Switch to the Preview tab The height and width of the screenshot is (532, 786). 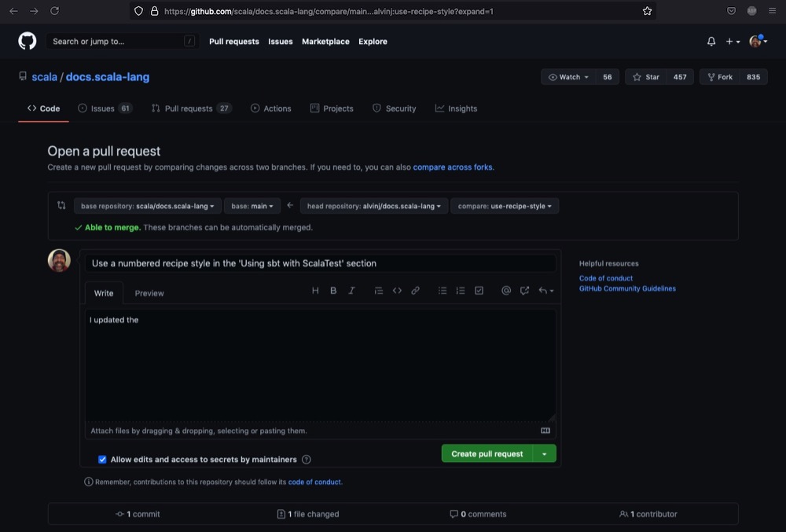pyautogui.click(x=149, y=292)
